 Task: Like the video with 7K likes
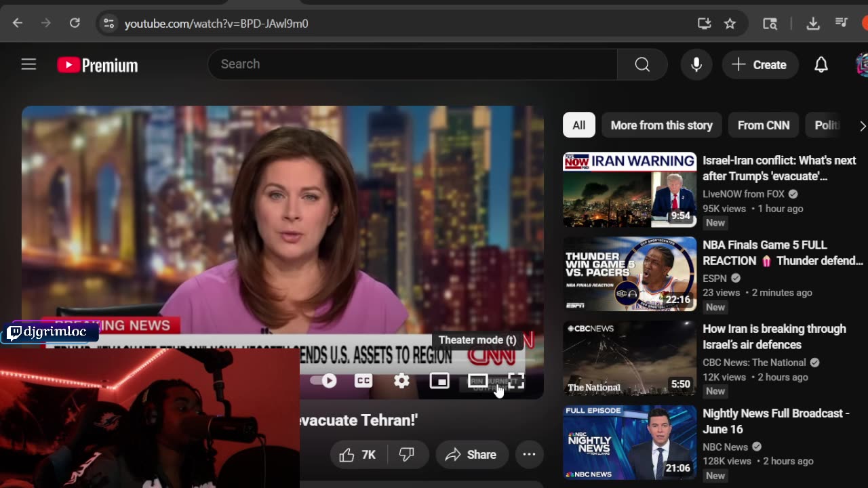click(357, 455)
